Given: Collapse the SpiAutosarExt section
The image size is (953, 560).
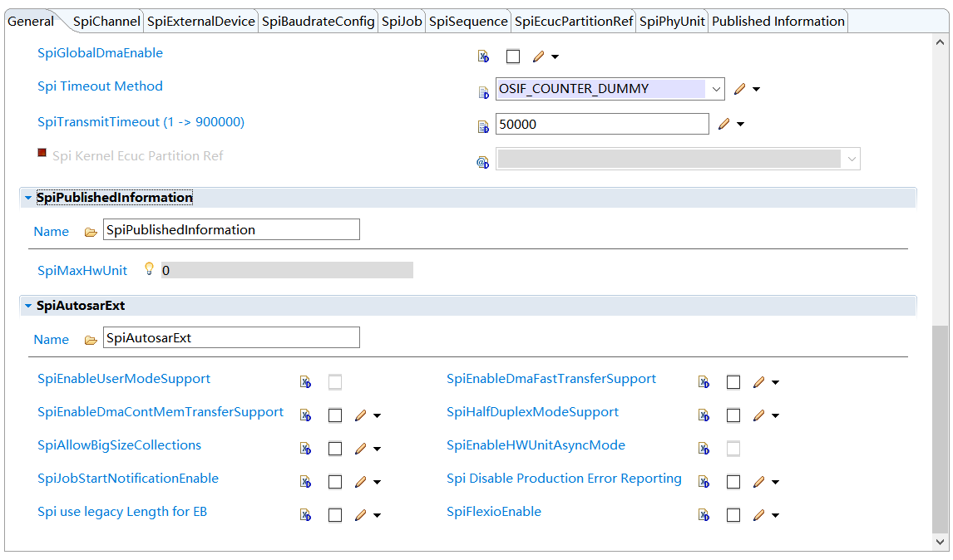Looking at the screenshot, I should (x=28, y=306).
